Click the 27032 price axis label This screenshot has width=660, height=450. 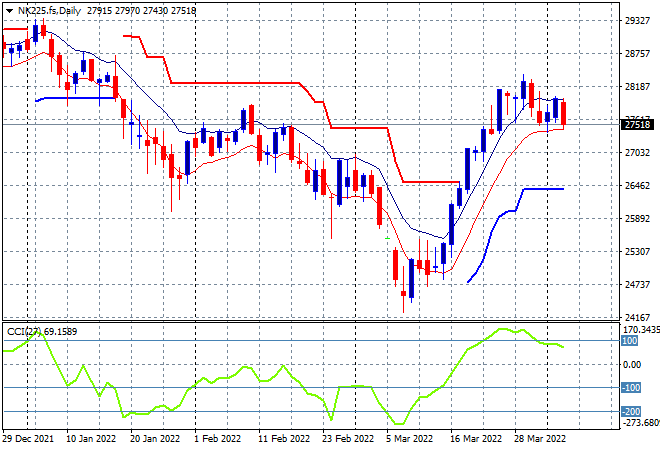[x=637, y=152]
